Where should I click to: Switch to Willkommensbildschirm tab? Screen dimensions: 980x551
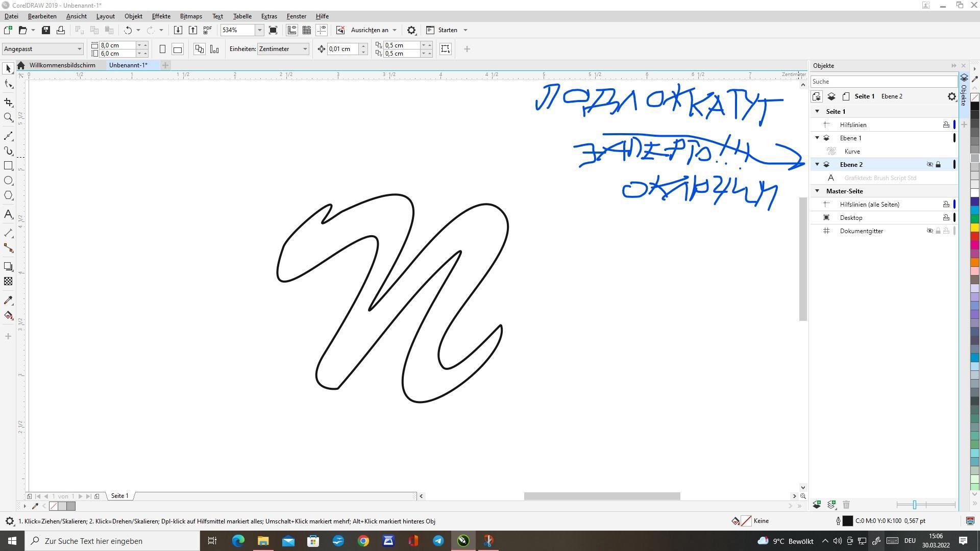pos(62,65)
